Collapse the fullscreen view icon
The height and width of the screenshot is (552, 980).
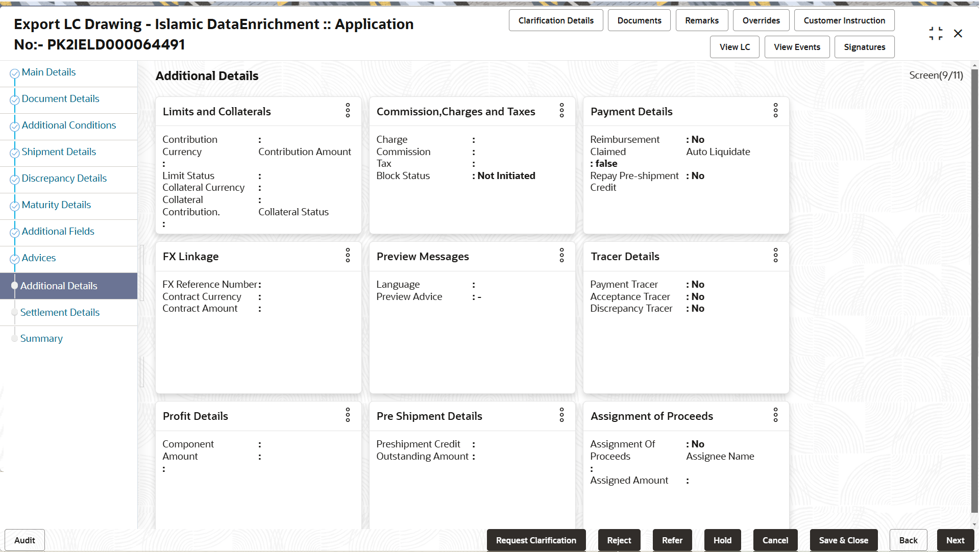pos(935,34)
